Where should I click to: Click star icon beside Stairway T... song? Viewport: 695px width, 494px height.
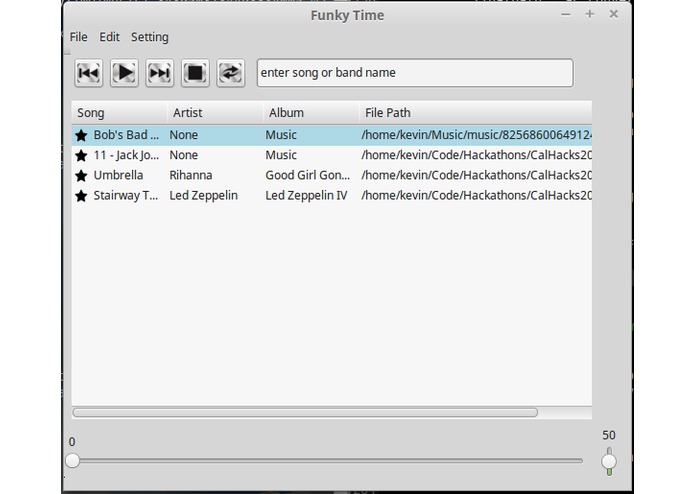click(x=81, y=196)
